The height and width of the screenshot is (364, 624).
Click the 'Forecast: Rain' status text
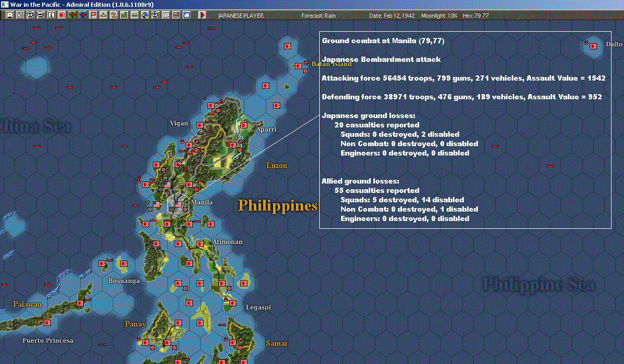click(319, 16)
